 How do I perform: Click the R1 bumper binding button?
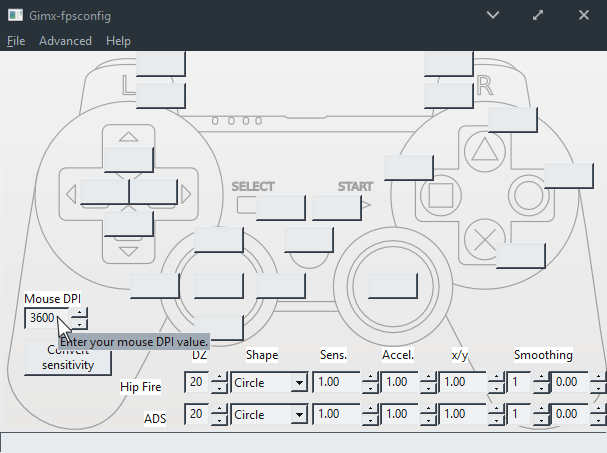coord(449,96)
